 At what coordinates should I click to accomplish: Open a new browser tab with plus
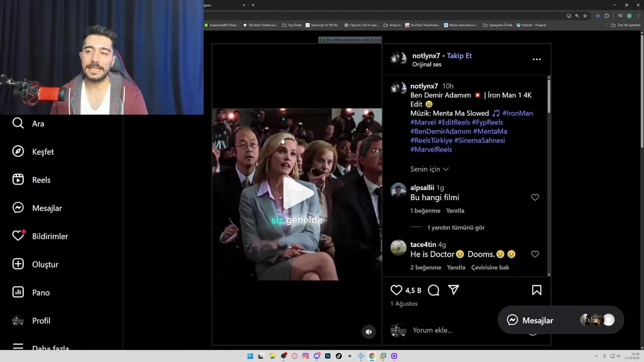[253, 5]
